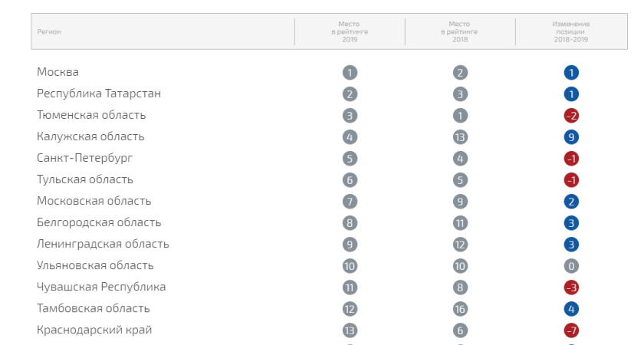This screenshot has width=644, height=345.
Task: Click Ulyanovsk region's gray 0 change badge
Action: click(x=570, y=266)
